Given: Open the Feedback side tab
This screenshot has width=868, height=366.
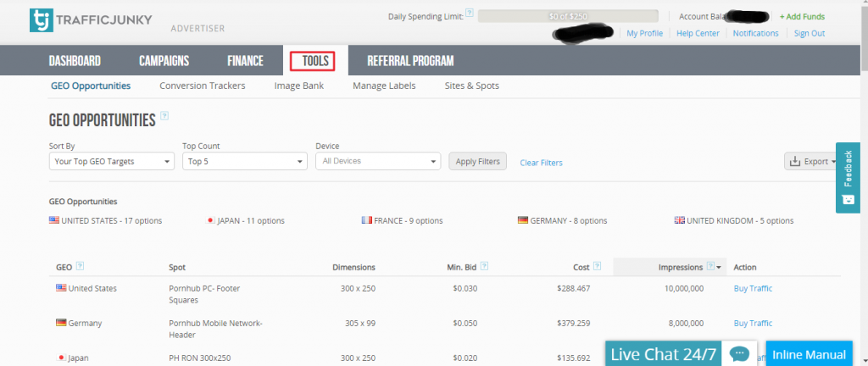Looking at the screenshot, I should point(848,176).
